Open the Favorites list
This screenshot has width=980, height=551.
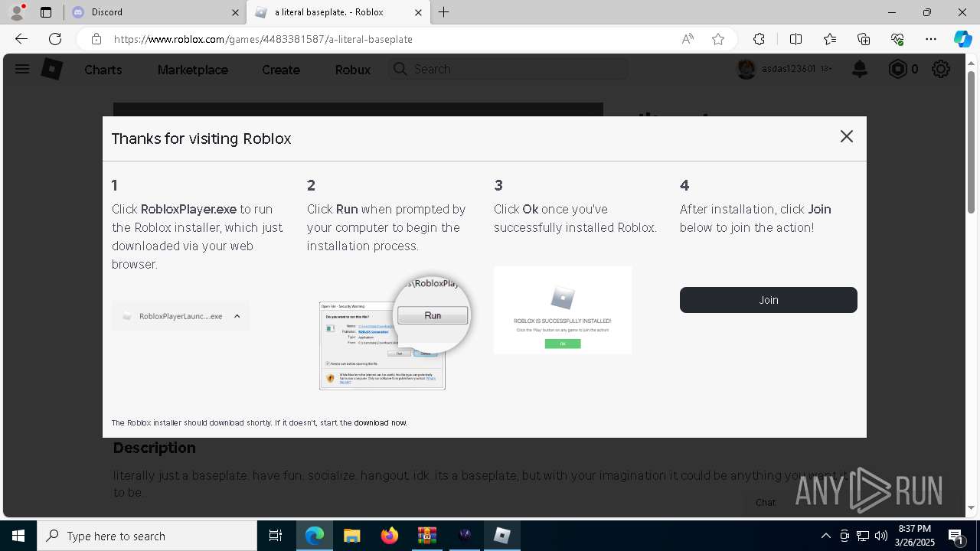click(830, 39)
